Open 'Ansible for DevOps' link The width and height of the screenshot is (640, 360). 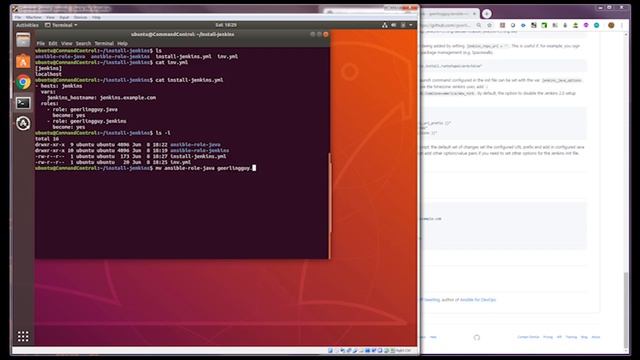[478, 300]
